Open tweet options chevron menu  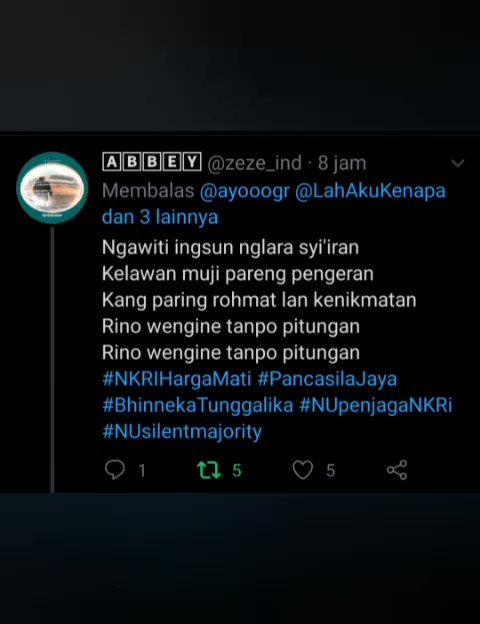(458, 163)
